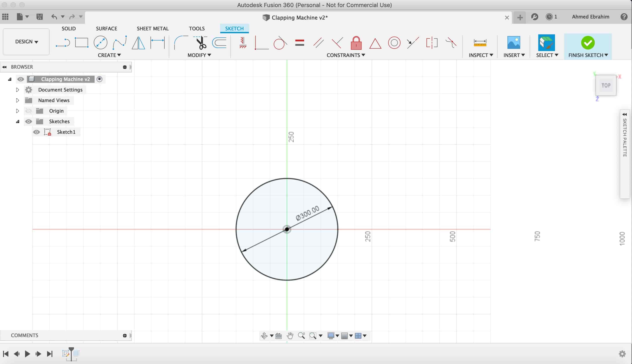This screenshot has height=364, width=632.
Task: Apply the Collinear constraint
Action: click(x=413, y=42)
